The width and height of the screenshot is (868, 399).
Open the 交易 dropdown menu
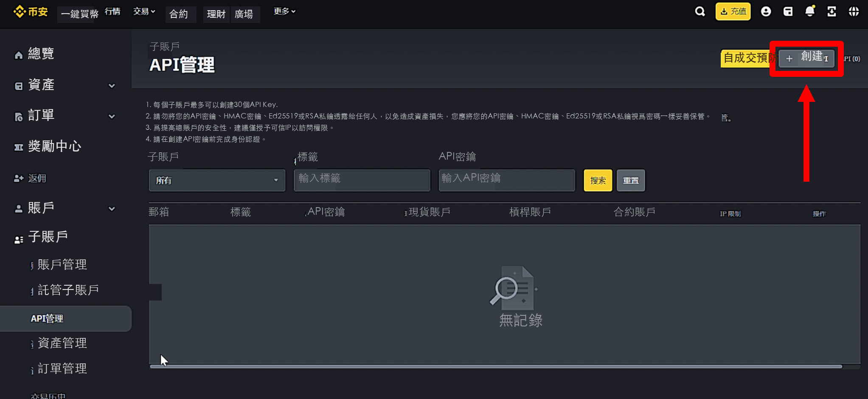point(144,11)
